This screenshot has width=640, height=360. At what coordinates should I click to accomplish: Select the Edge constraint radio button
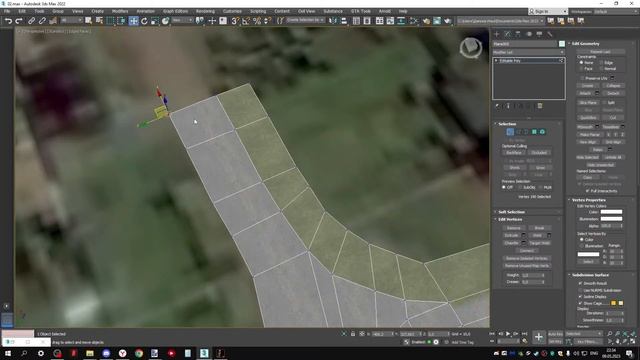(601, 63)
